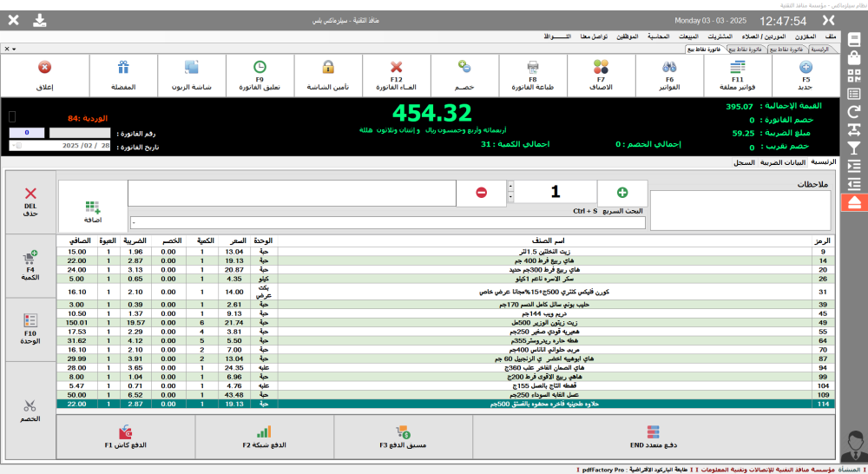Click the Pay Cash F1 button
868x474 pixels.
[x=126, y=437]
